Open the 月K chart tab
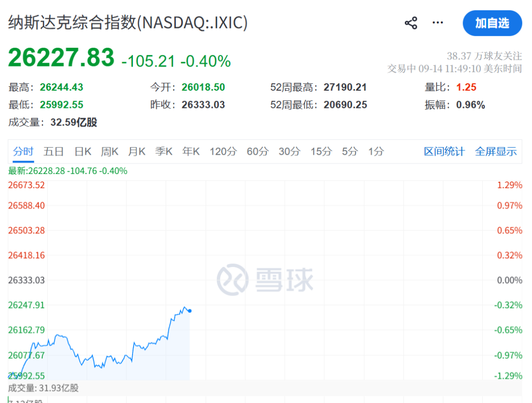532x403 pixels. [136, 151]
